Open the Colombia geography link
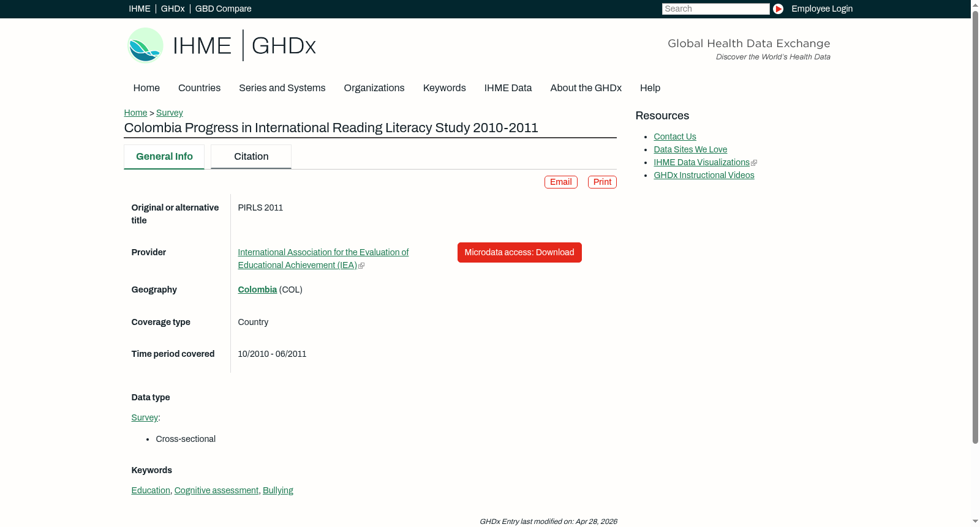The image size is (980, 527). click(257, 290)
